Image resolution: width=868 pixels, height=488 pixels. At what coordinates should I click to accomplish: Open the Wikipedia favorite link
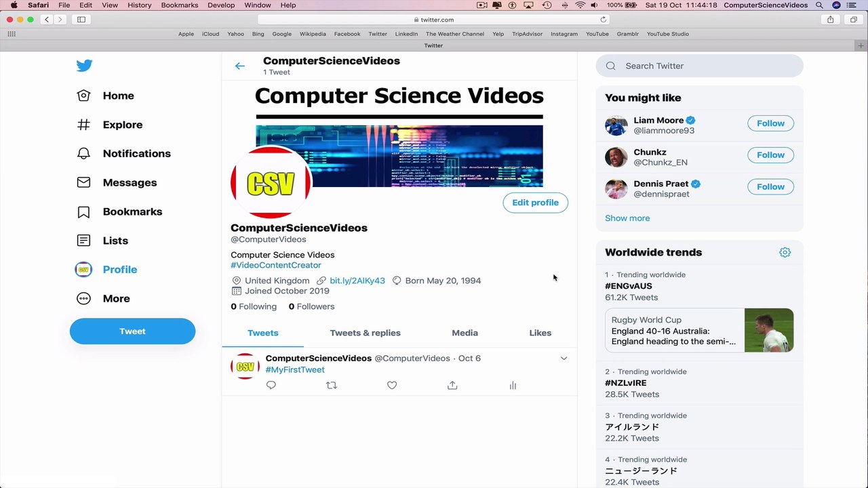[x=313, y=34]
